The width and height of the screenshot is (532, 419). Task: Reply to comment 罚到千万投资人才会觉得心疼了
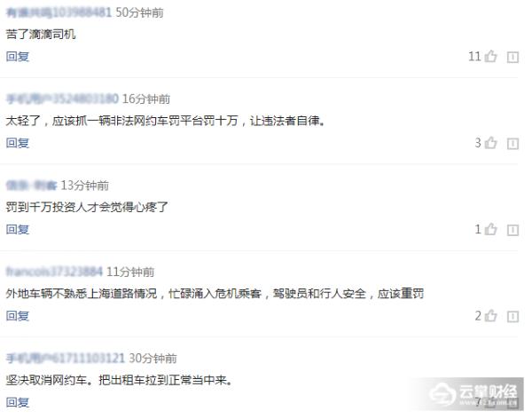click(18, 229)
